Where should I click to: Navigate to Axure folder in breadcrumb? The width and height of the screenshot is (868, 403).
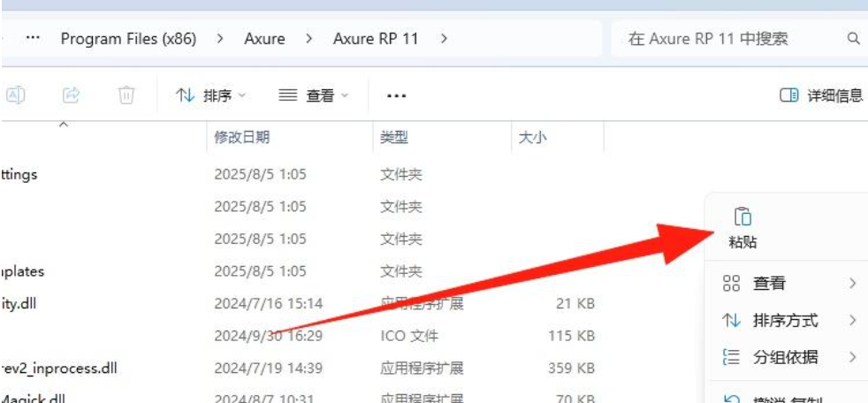(x=263, y=39)
